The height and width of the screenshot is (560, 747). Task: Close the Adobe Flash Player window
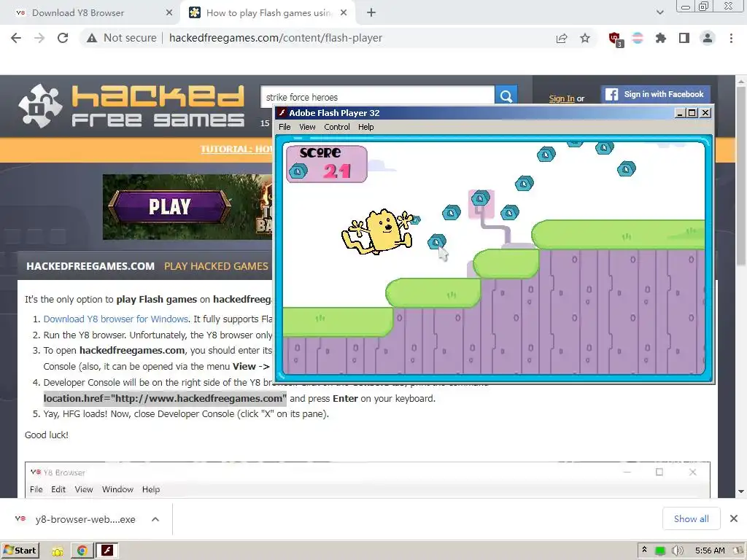[705, 113]
